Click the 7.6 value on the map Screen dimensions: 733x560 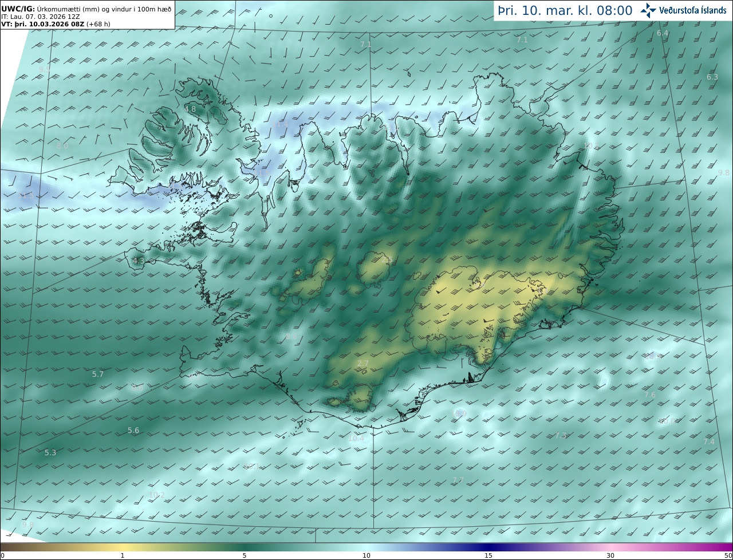point(650,395)
